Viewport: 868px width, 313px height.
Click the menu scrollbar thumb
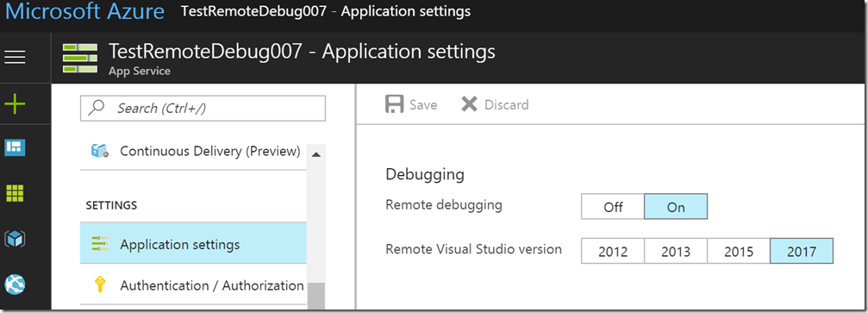[x=316, y=296]
